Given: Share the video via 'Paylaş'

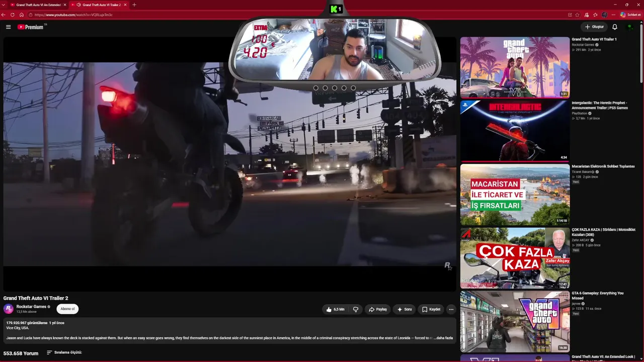Looking at the screenshot, I should (x=378, y=310).
